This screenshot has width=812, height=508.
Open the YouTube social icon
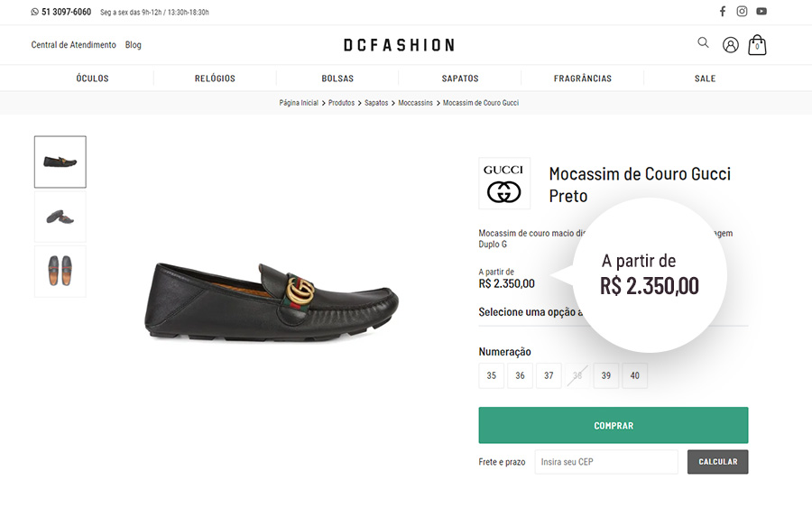point(761,12)
